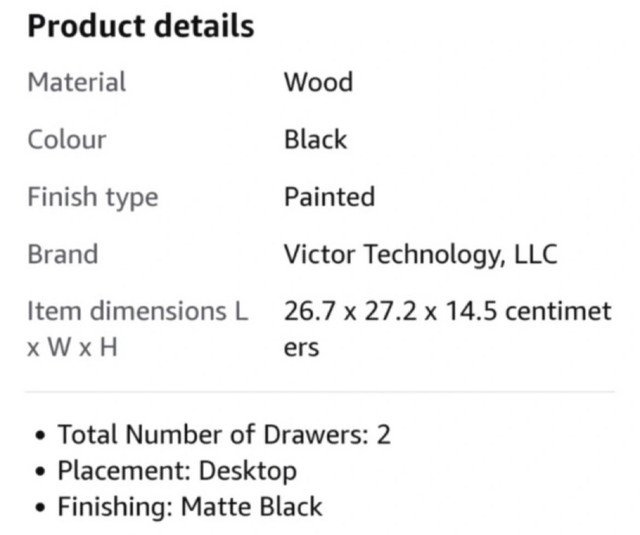Click the Black colour value
The image size is (640, 535).
click(316, 140)
